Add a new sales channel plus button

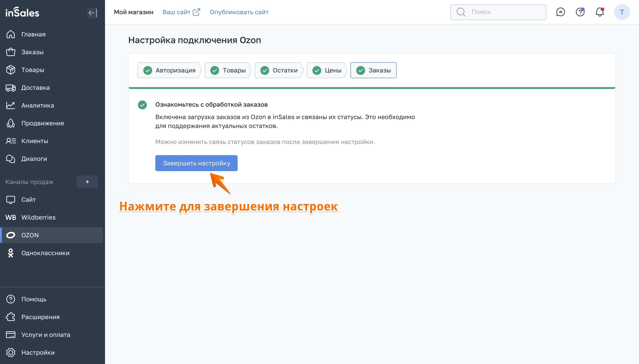point(87,182)
